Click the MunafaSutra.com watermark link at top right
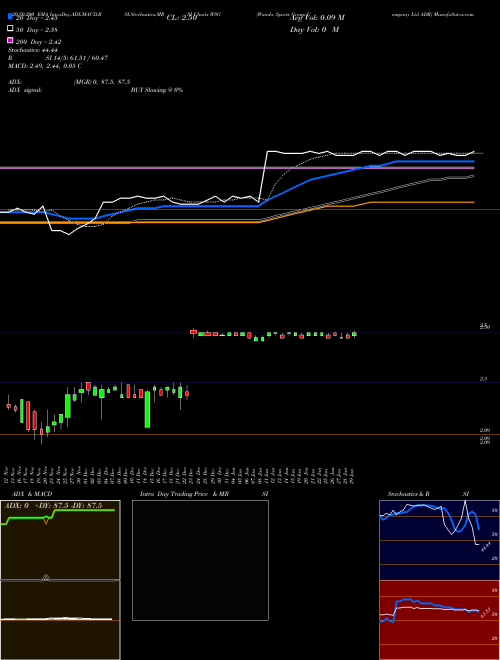The height and width of the screenshot is (660, 500). 454,14
